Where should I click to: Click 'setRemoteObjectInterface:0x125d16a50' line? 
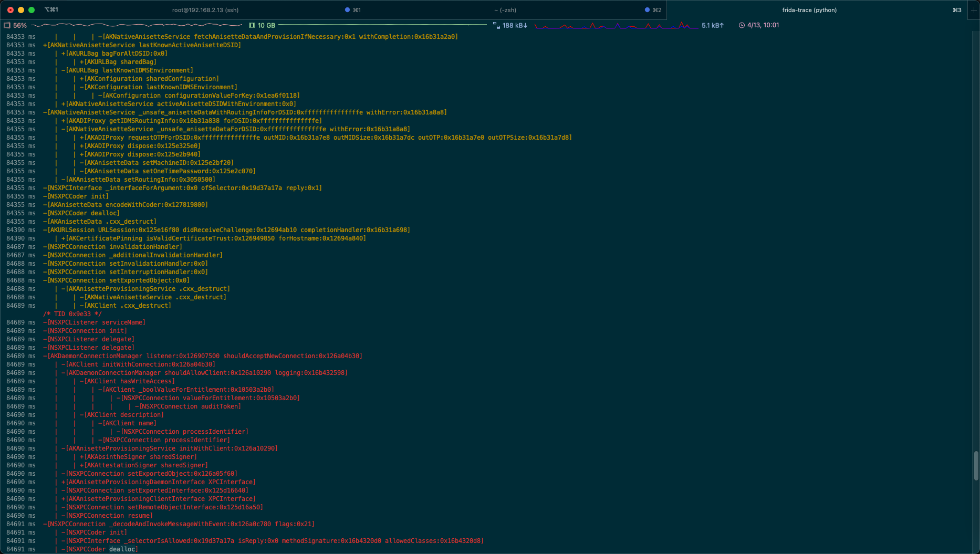coord(162,507)
